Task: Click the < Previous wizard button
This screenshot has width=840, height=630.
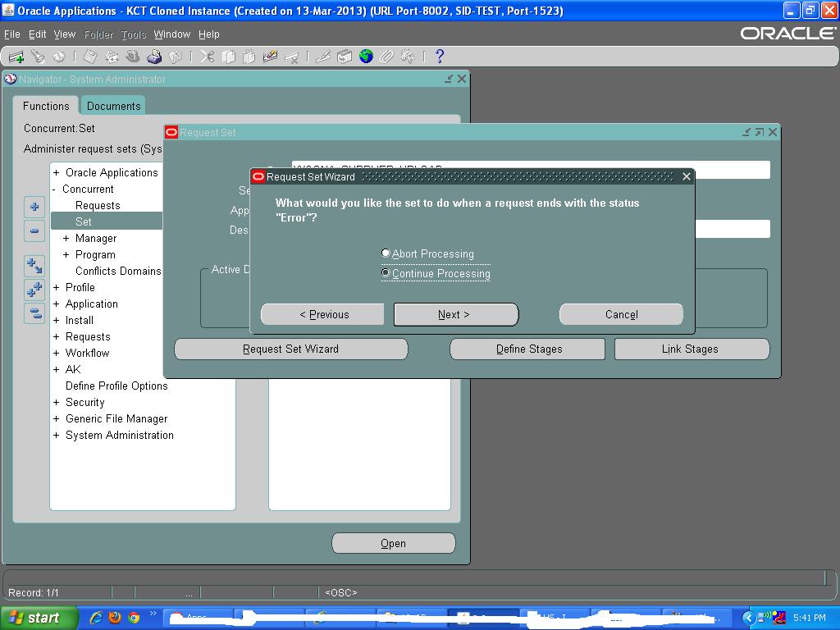Action: click(323, 314)
